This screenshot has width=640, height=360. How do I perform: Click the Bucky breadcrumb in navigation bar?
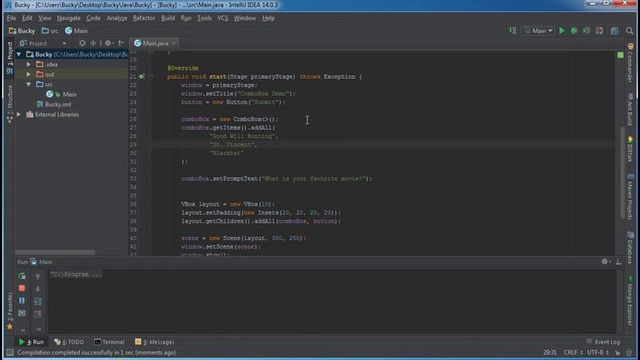pos(22,31)
